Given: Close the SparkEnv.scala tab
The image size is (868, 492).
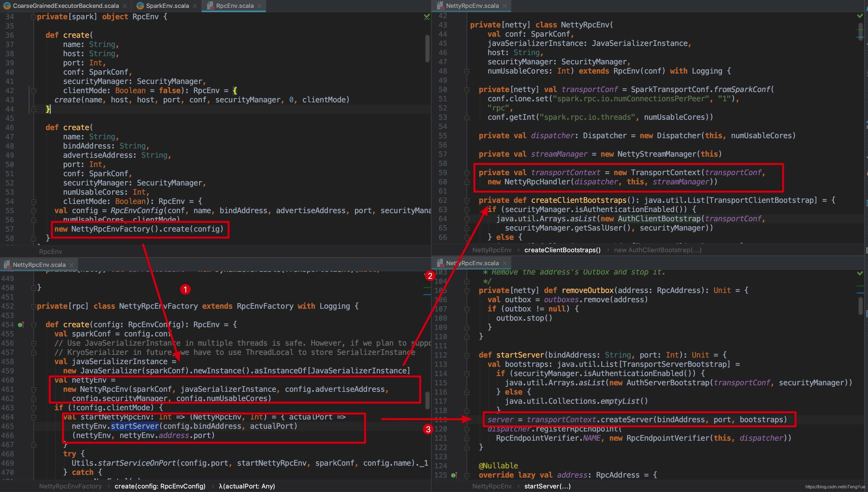Looking at the screenshot, I should [x=195, y=6].
